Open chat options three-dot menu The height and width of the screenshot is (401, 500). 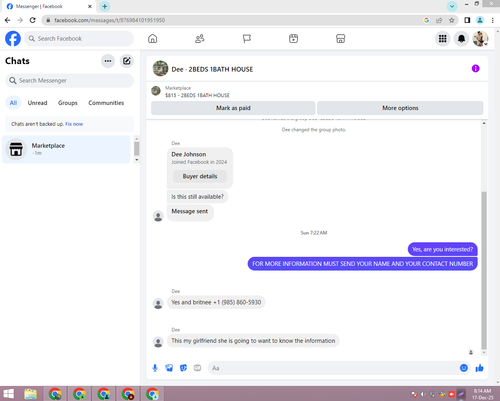[x=108, y=61]
